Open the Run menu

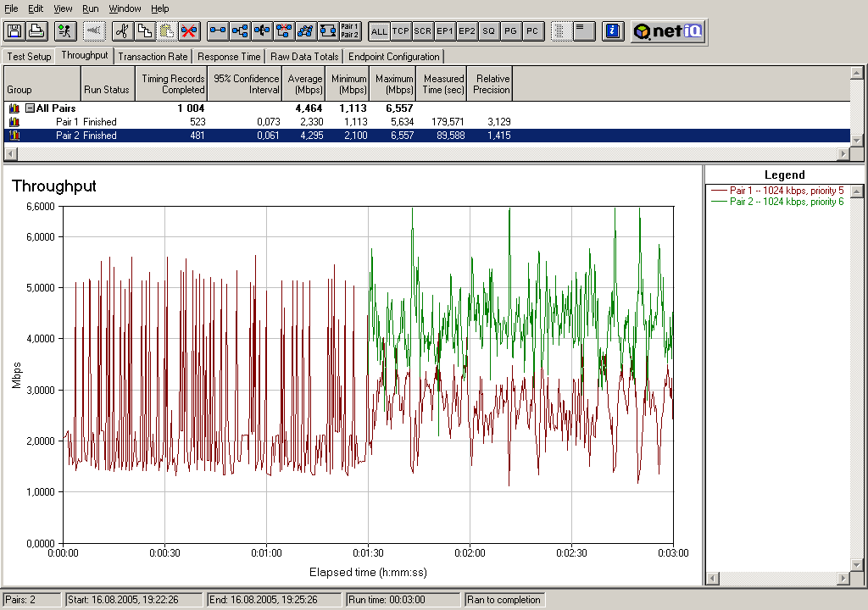91,8
